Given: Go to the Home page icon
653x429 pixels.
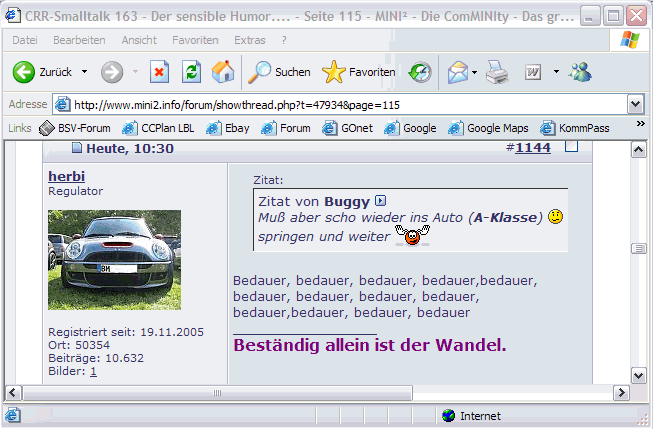Looking at the screenshot, I should pos(223,72).
